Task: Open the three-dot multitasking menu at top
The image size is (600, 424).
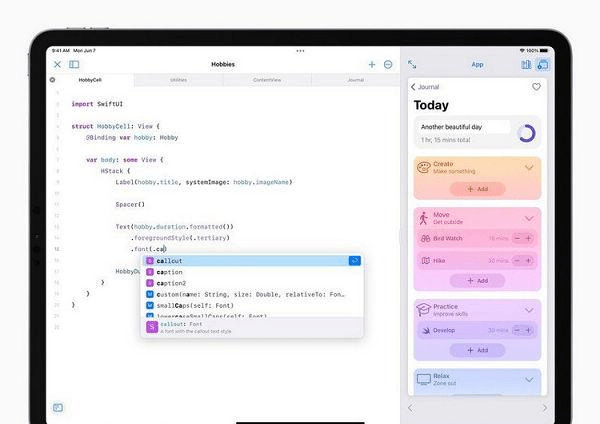Action: pyautogui.click(x=300, y=51)
